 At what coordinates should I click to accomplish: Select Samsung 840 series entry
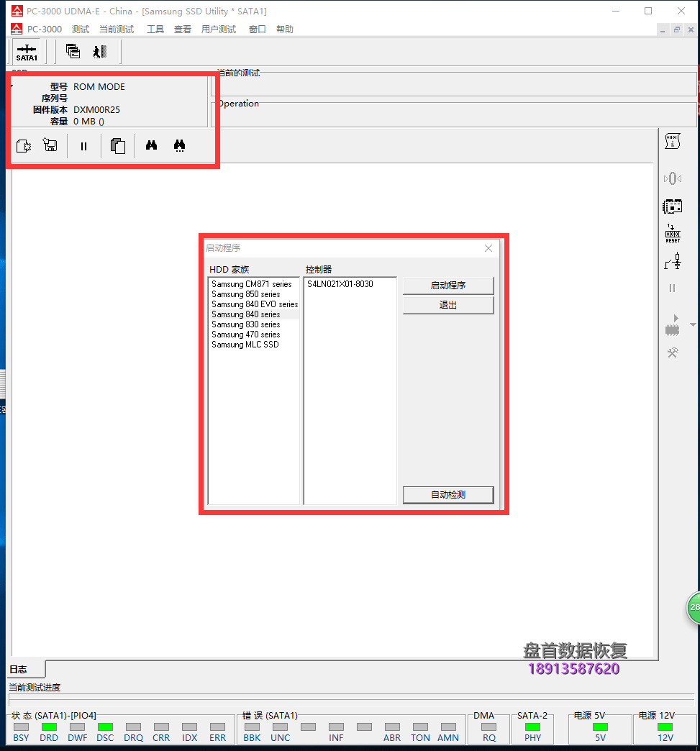click(x=253, y=314)
